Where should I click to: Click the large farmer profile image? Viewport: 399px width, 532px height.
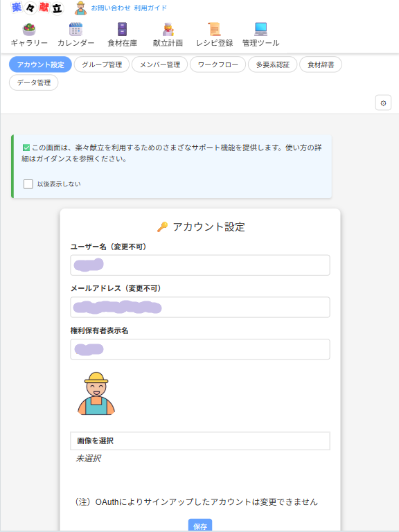pyautogui.click(x=96, y=393)
